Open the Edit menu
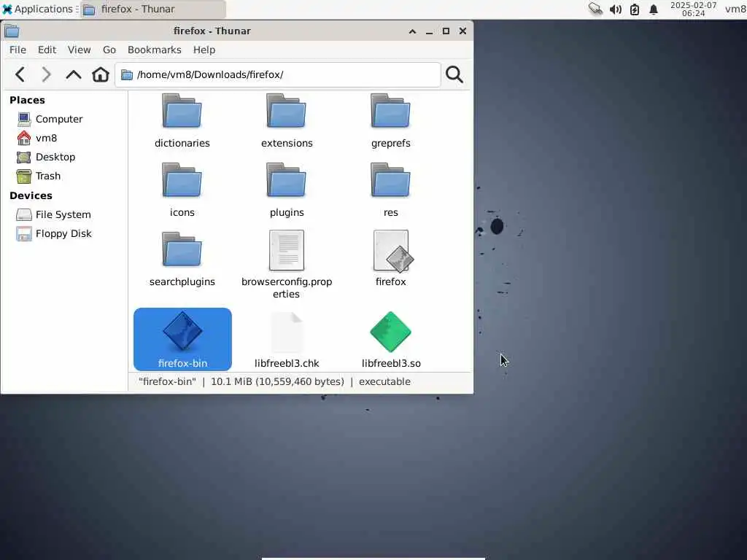Viewport: 747px width, 560px height. 47,50
